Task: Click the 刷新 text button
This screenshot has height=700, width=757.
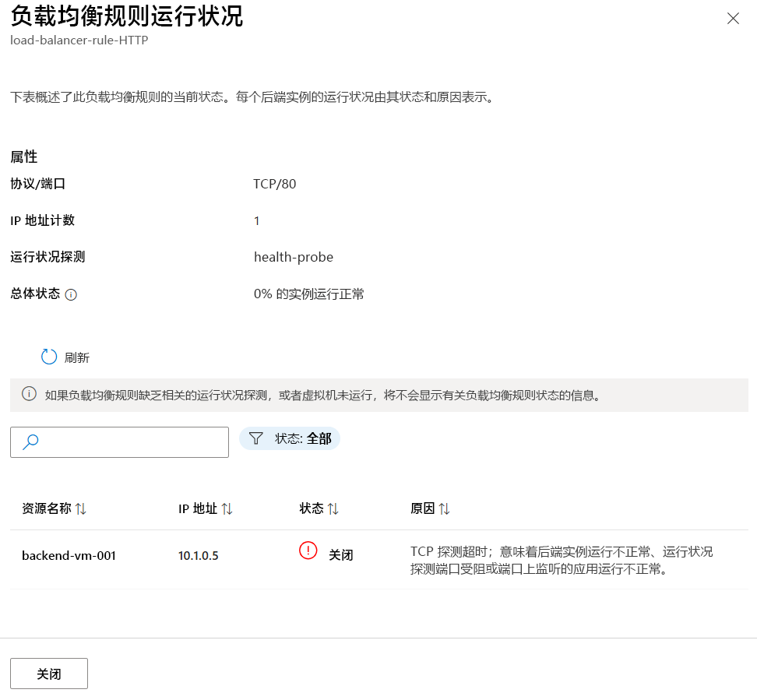Action: 76,357
